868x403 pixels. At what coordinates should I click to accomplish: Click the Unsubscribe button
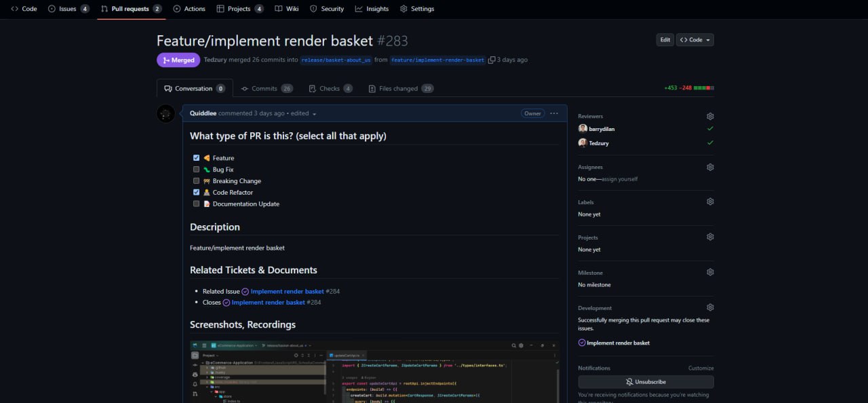(646, 382)
